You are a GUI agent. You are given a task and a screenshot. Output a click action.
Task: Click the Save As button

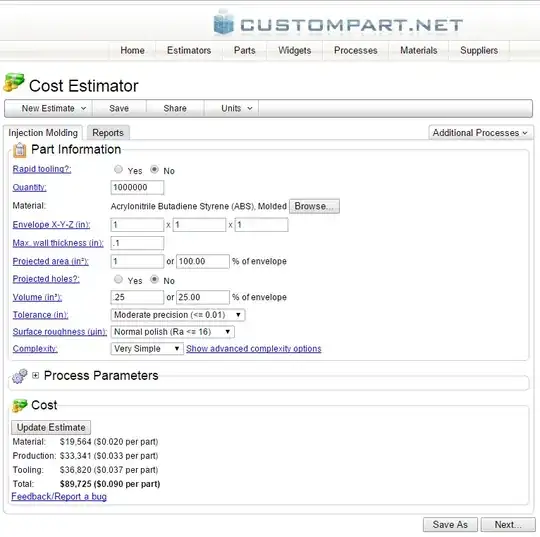(x=450, y=525)
